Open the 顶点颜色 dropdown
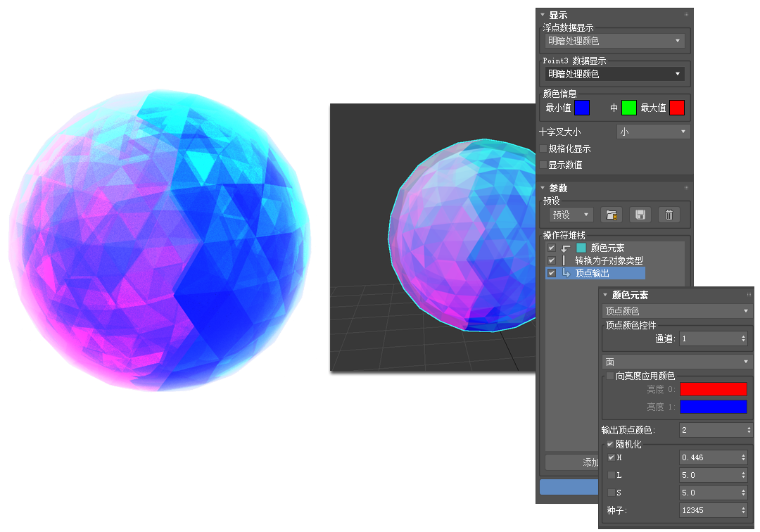 coord(678,310)
